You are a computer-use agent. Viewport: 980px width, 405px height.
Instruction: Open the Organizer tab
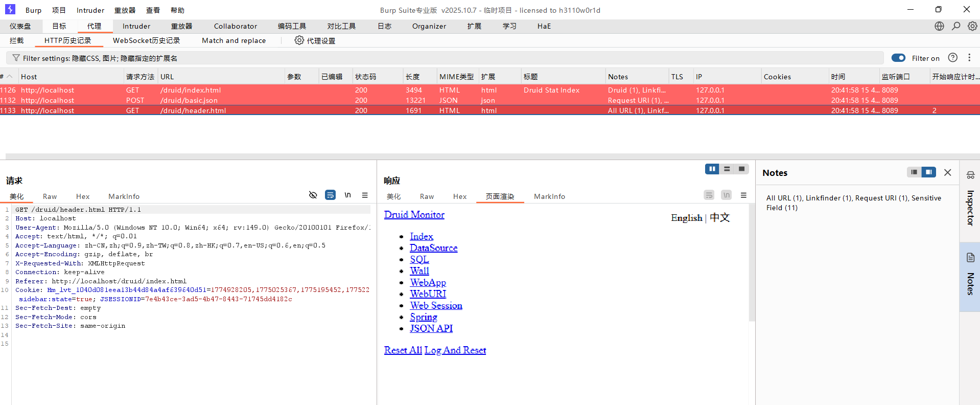pos(429,26)
